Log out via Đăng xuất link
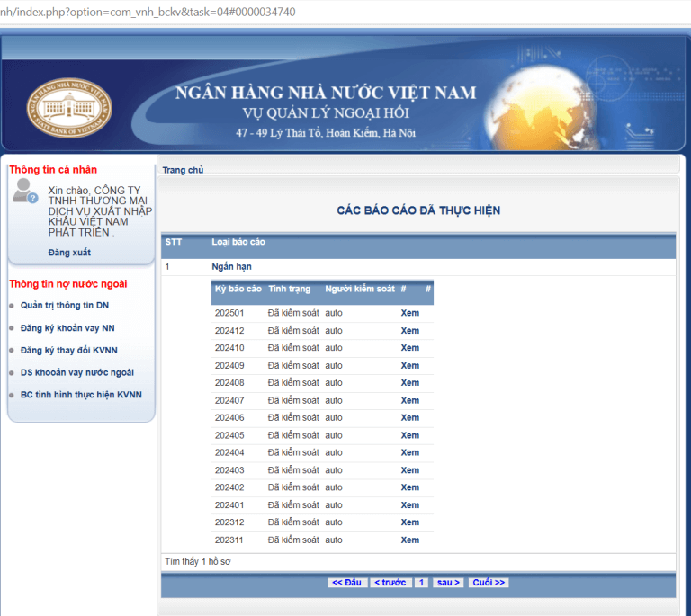691x616 pixels. [69, 253]
